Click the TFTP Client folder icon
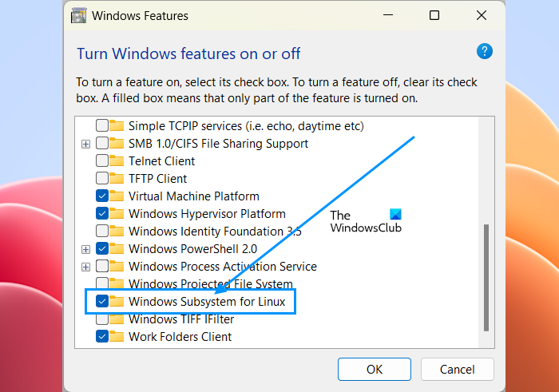The width and height of the screenshot is (559, 392). (118, 179)
